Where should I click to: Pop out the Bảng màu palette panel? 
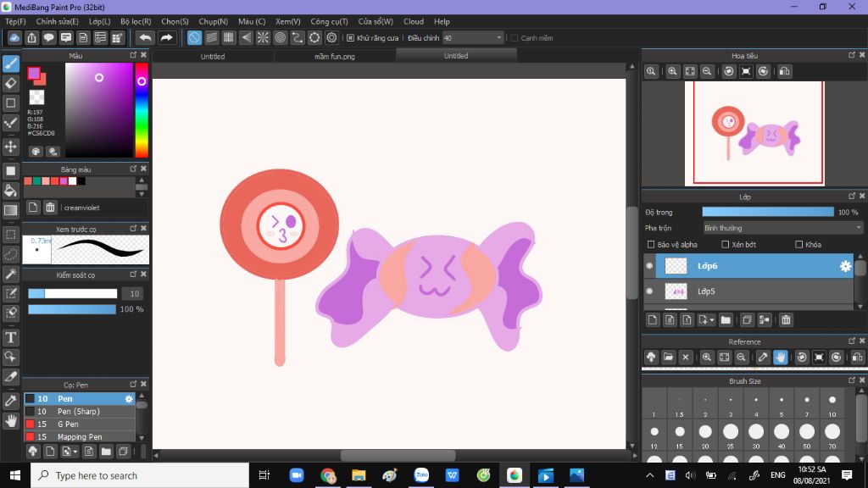[x=133, y=169]
